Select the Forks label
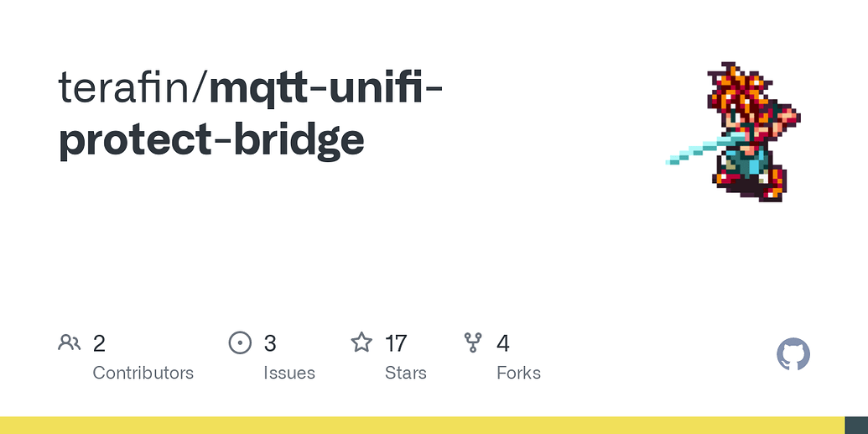 [x=518, y=373]
